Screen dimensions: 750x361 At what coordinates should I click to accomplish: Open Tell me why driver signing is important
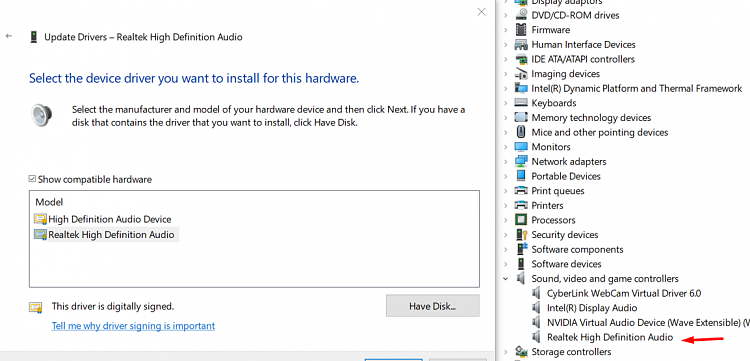133,326
